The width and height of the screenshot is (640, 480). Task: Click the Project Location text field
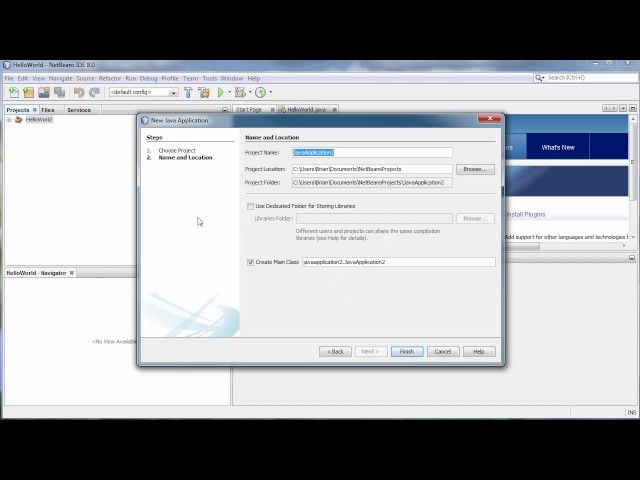pos(372,169)
